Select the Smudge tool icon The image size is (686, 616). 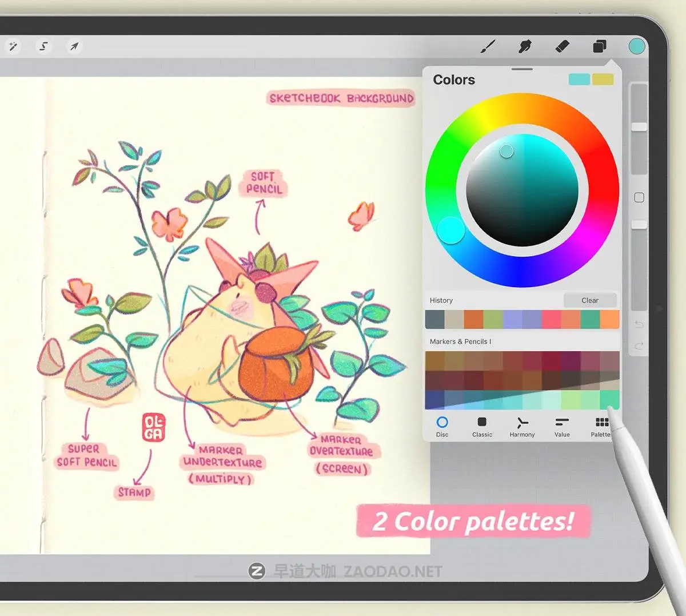[525, 46]
